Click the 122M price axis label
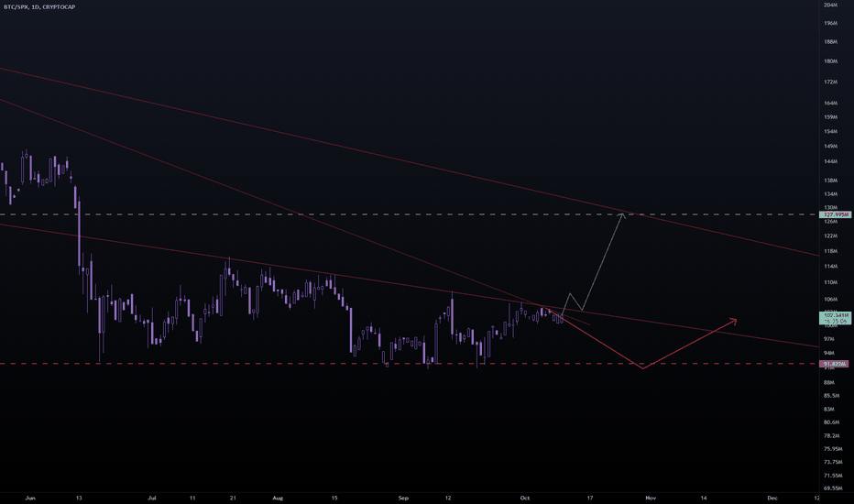The image size is (854, 504). click(x=830, y=236)
